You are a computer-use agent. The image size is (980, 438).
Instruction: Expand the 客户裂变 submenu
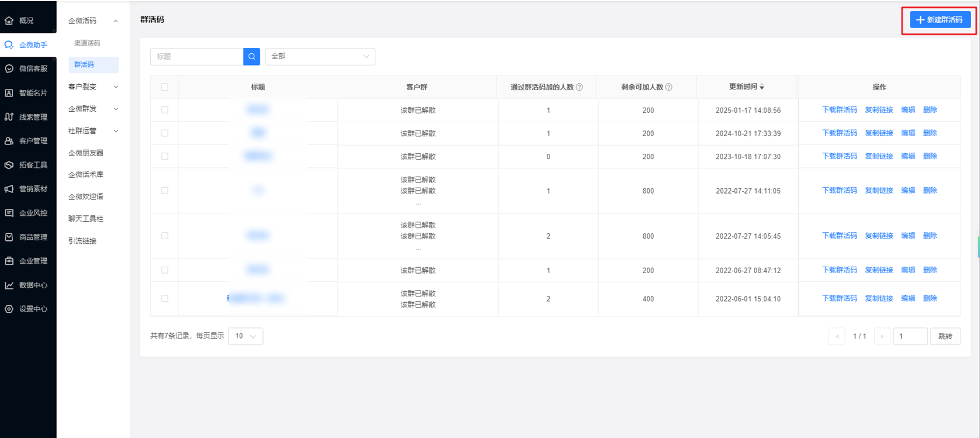(x=92, y=87)
